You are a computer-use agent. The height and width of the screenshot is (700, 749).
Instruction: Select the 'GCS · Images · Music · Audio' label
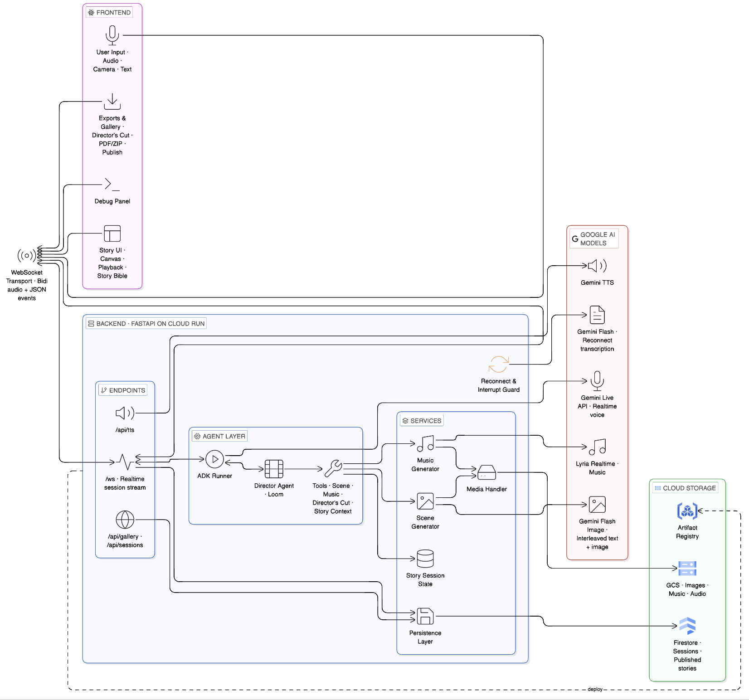click(x=687, y=589)
